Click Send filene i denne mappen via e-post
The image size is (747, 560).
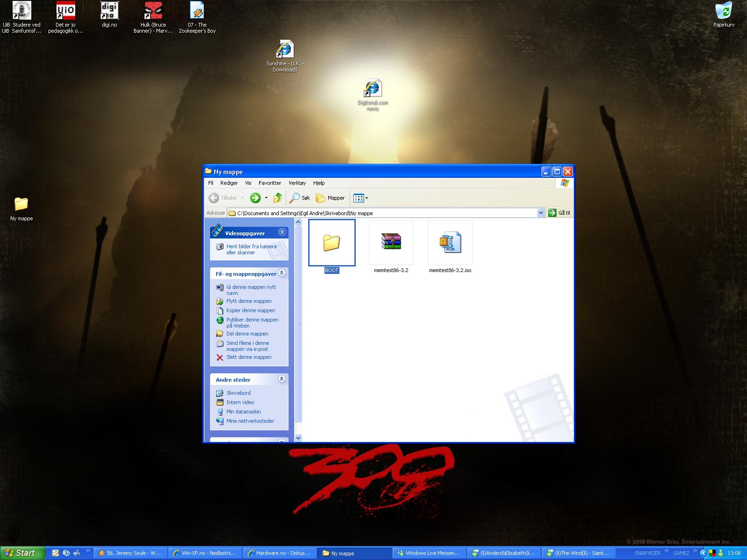pos(247,346)
